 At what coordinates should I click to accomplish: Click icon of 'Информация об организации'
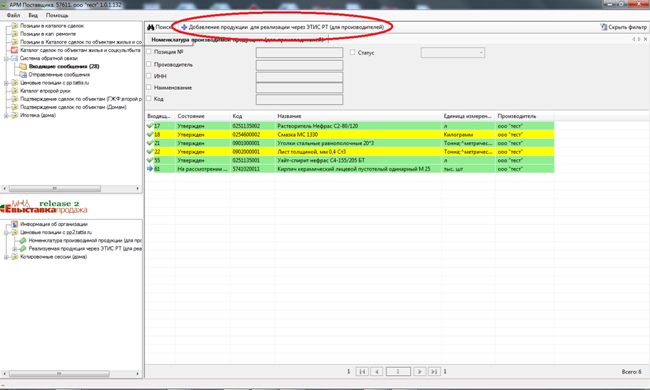pyautogui.click(x=15, y=224)
